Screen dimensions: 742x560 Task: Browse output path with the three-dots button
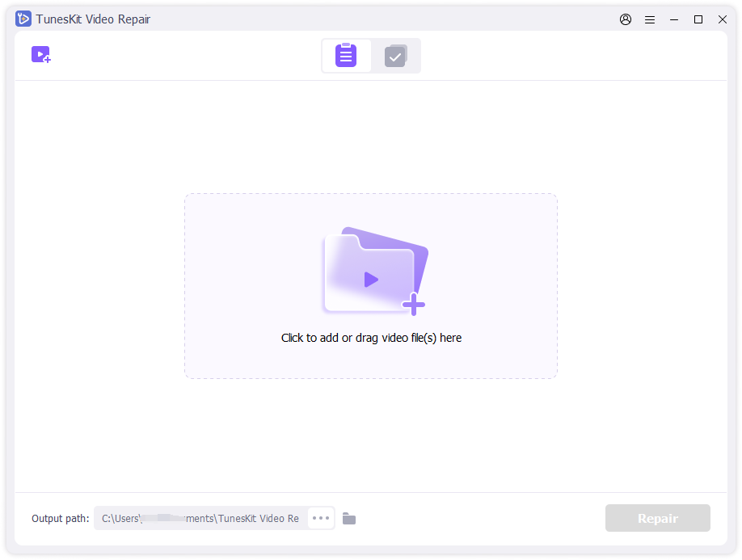pyautogui.click(x=321, y=518)
